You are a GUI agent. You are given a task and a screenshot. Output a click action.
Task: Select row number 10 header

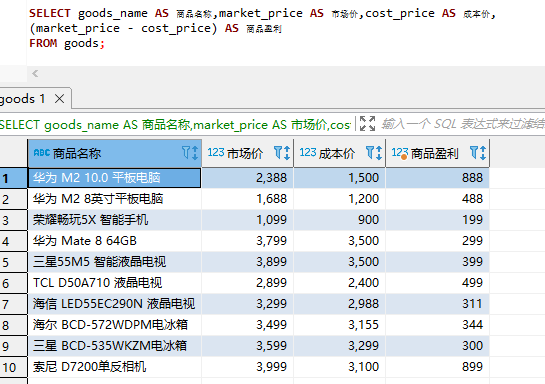click(13, 367)
